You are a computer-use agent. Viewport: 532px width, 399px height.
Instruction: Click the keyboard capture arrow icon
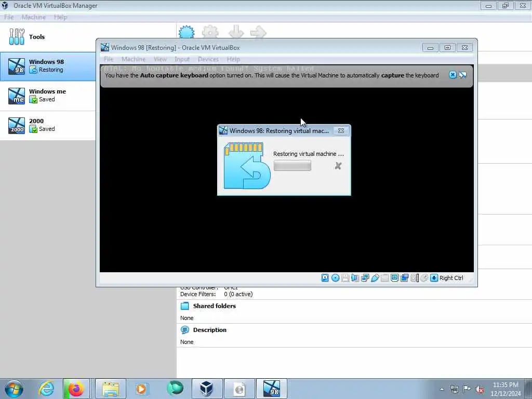pyautogui.click(x=434, y=278)
